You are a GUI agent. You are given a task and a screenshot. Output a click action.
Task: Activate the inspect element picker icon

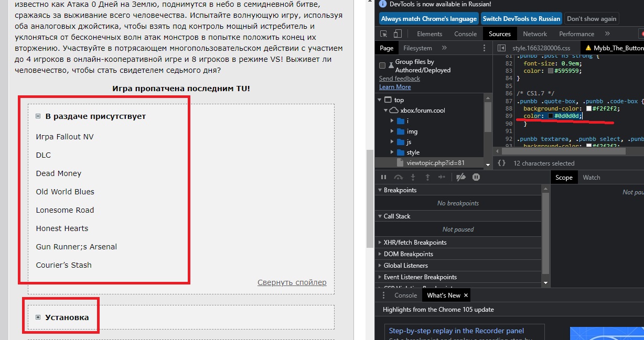pyautogui.click(x=384, y=34)
